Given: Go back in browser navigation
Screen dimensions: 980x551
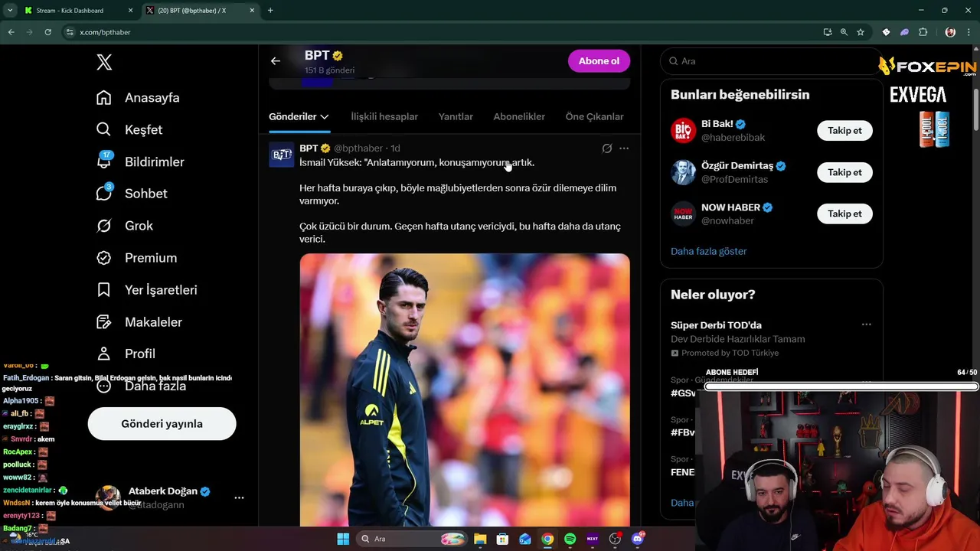Looking at the screenshot, I should click(x=11, y=32).
